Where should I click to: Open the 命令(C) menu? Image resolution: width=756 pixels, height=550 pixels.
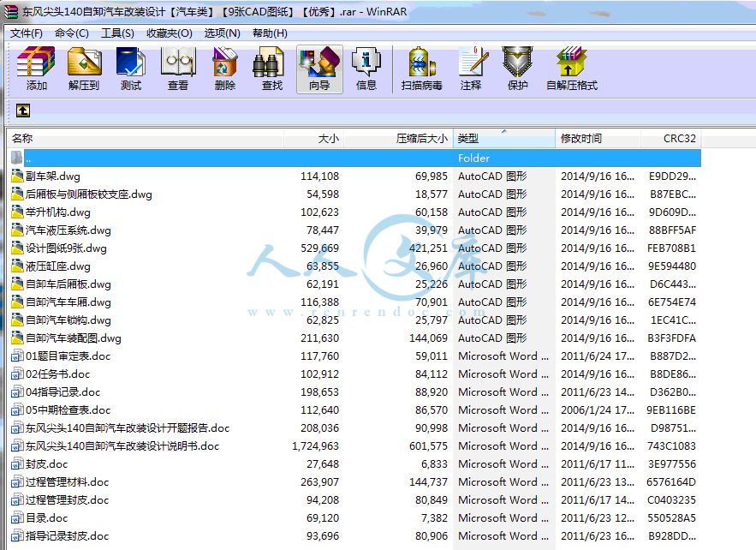click(72, 33)
